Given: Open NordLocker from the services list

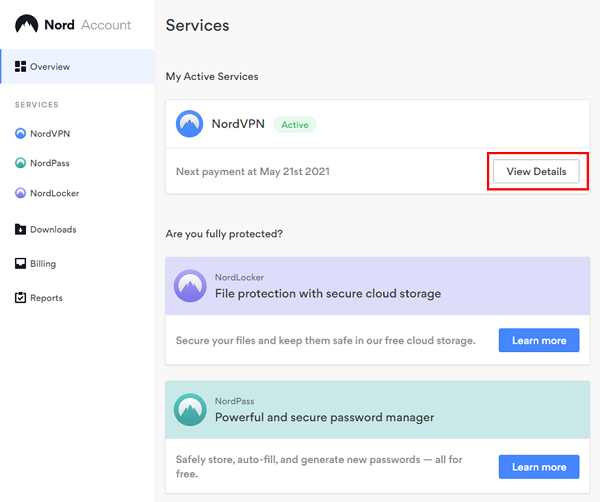Looking at the screenshot, I should click(54, 193).
